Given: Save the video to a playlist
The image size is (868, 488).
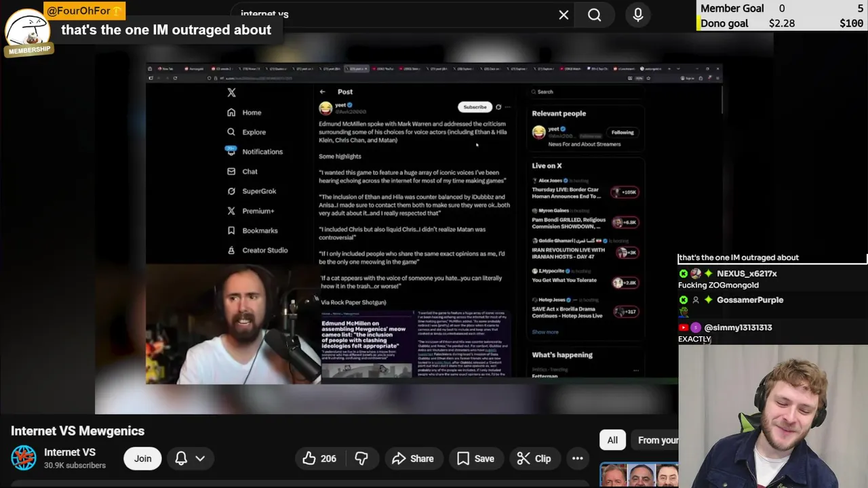Looking at the screenshot, I should [475, 459].
